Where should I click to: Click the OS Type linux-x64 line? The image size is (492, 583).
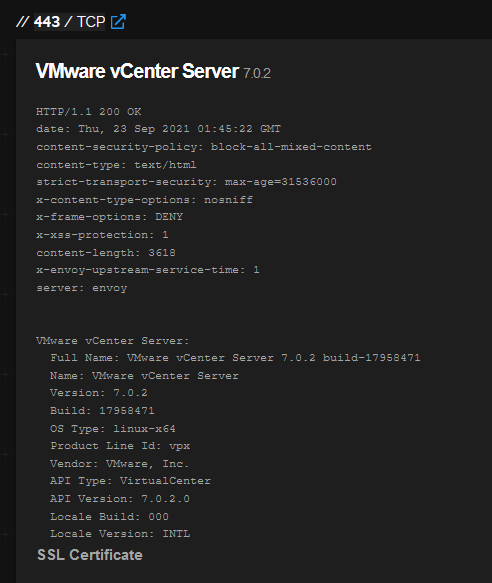(x=113, y=429)
